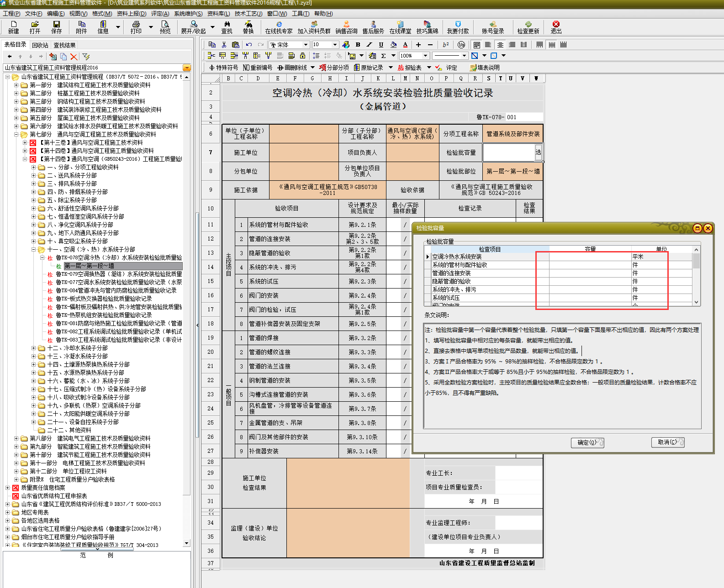This screenshot has width=724, height=588.
Task: Click the 检验批容量 input cell in the form
Action: pos(509,152)
